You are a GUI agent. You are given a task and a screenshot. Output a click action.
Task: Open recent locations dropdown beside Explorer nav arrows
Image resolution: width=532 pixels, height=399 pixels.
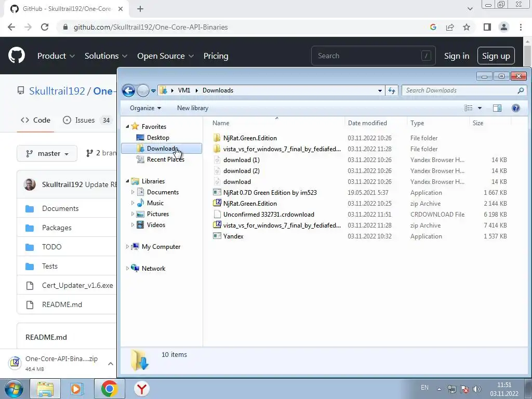click(x=153, y=90)
